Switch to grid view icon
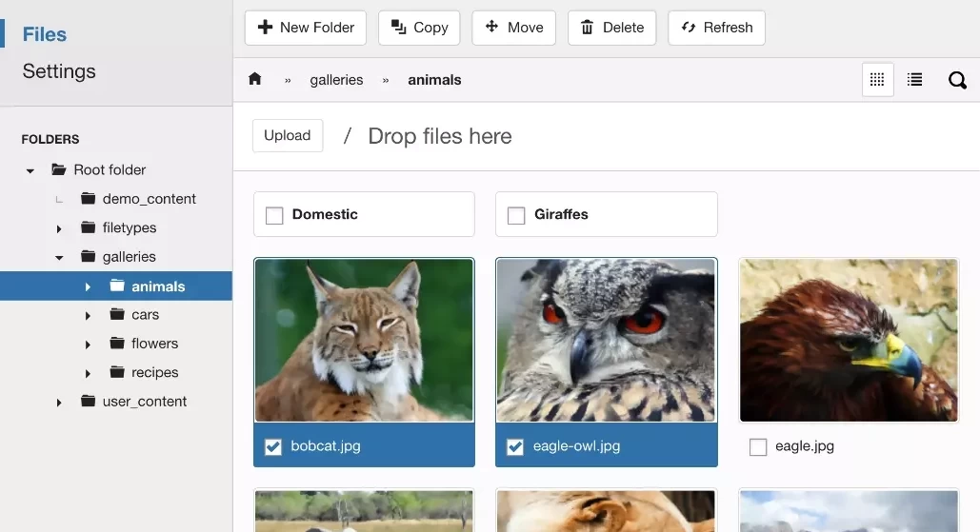This screenshot has height=532, width=980. coord(877,79)
